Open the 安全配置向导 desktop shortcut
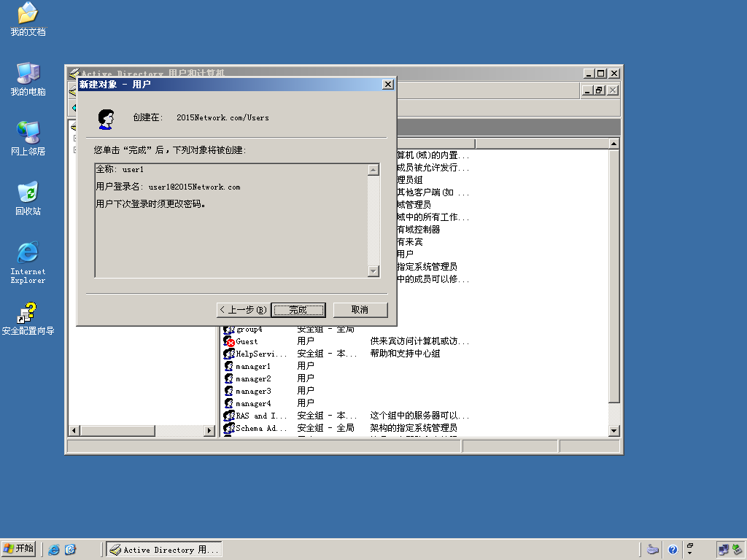Viewport: 747px width, 560px height. pos(28,319)
